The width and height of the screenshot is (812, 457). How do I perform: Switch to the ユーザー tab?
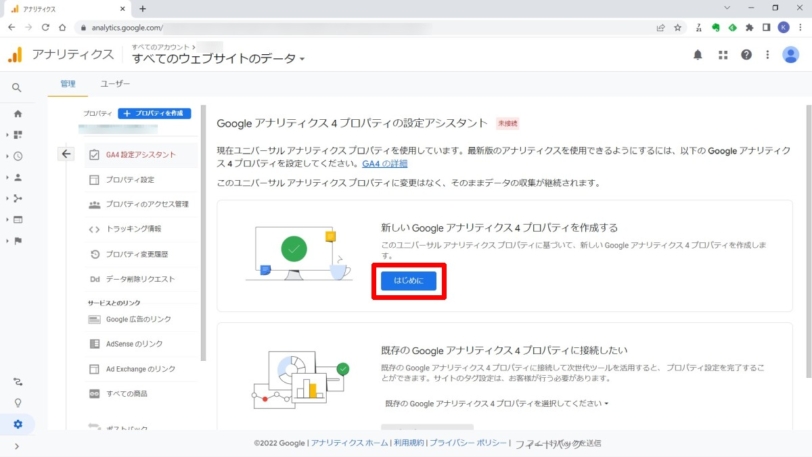point(115,83)
